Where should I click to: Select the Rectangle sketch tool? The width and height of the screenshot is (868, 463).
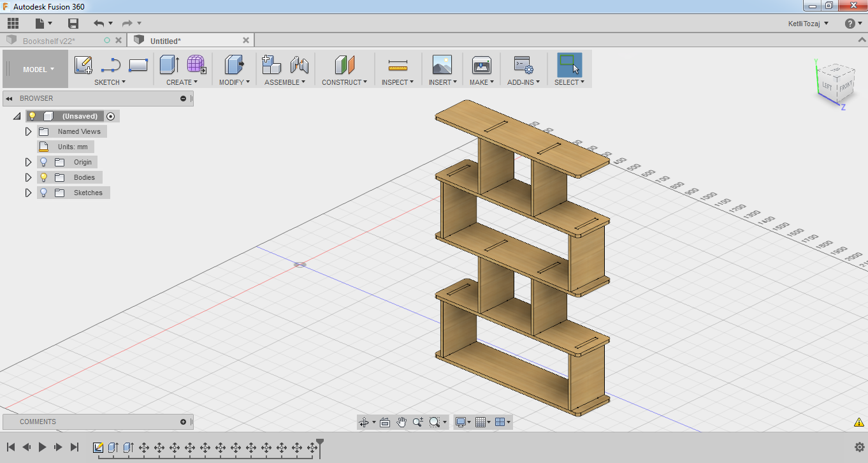pos(138,64)
